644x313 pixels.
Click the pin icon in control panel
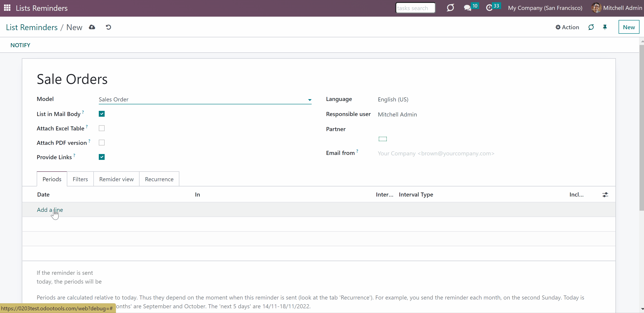[x=605, y=27]
